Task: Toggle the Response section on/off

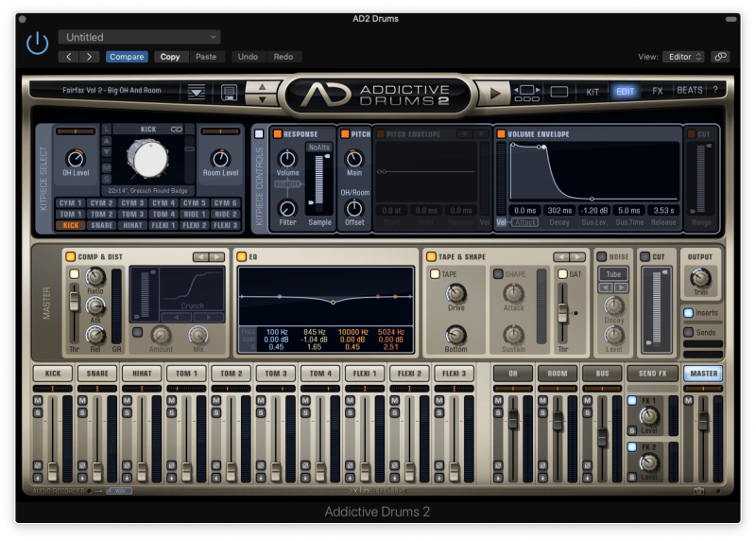Action: tap(277, 133)
